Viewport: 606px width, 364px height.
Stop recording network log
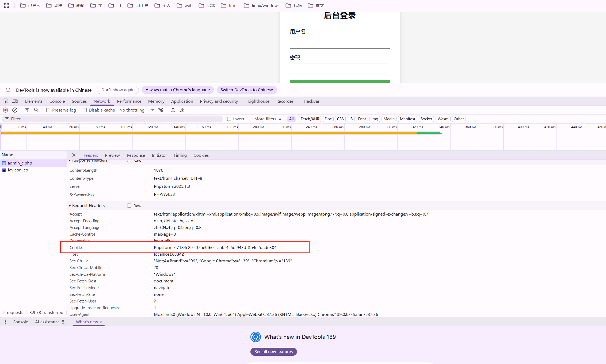coord(6,110)
